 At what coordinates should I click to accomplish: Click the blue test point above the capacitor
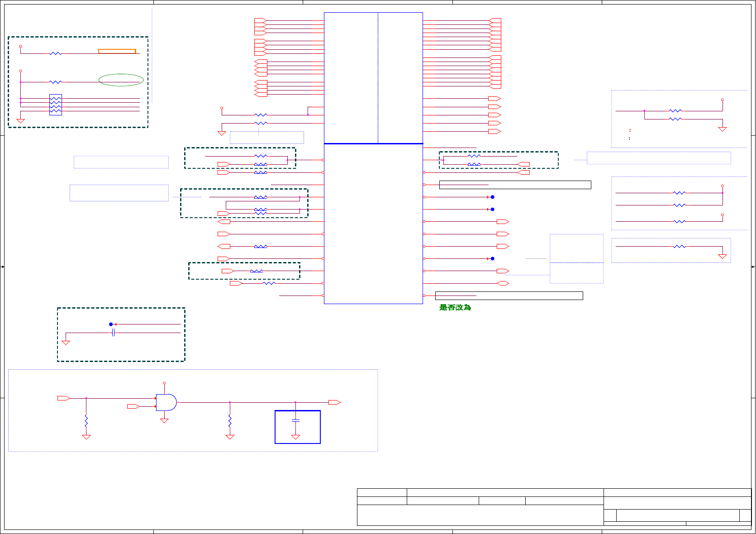tap(111, 324)
